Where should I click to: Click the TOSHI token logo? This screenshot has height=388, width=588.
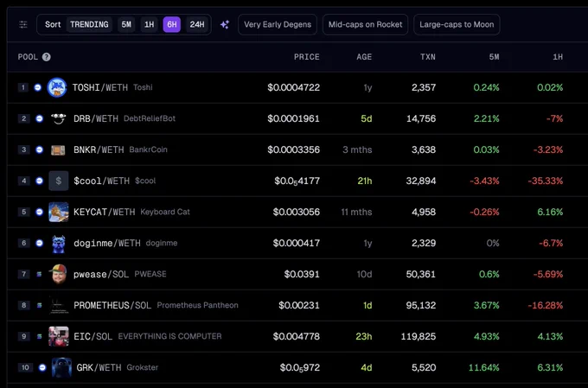[x=57, y=87]
